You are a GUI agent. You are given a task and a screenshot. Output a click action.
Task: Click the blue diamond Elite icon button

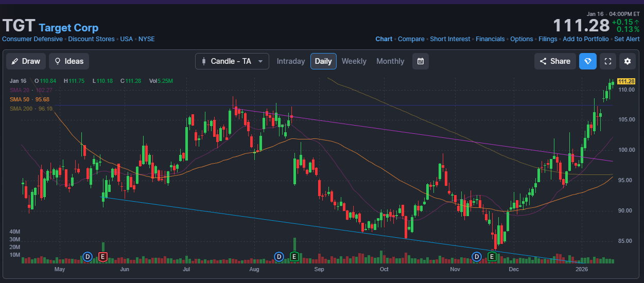pos(588,61)
